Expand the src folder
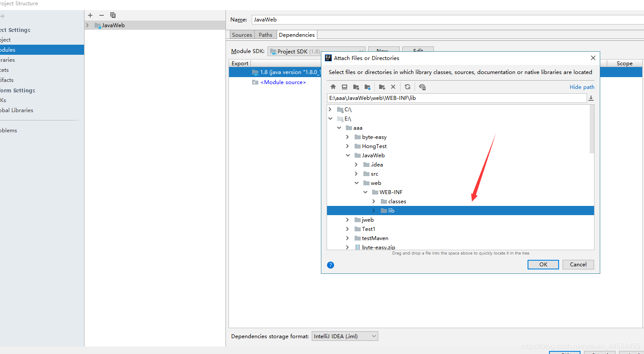Screen dimensions: 644x354 [356, 174]
